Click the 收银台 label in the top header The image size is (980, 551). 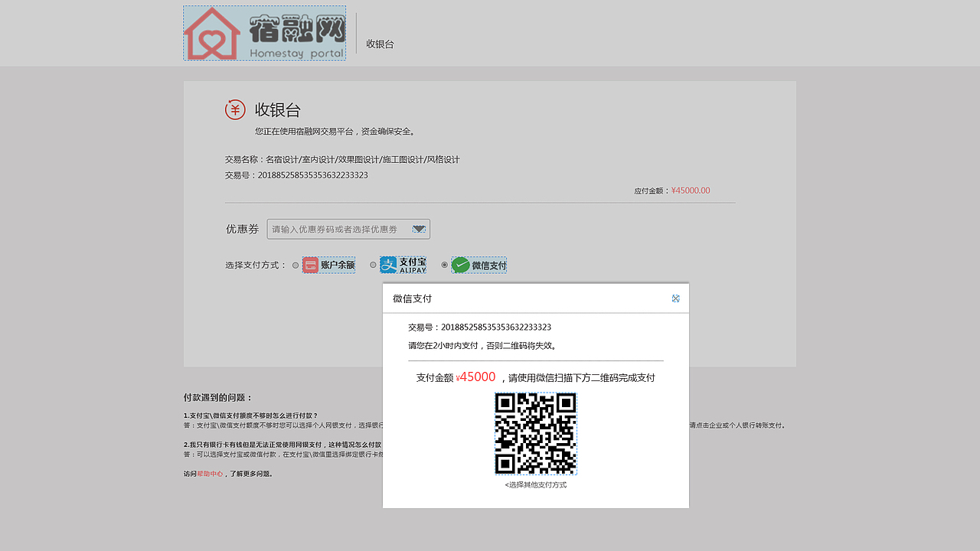pos(380,44)
